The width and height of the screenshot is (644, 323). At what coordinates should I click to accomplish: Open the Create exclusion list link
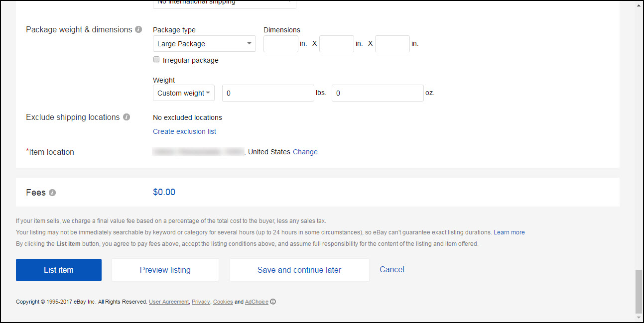[x=184, y=131]
